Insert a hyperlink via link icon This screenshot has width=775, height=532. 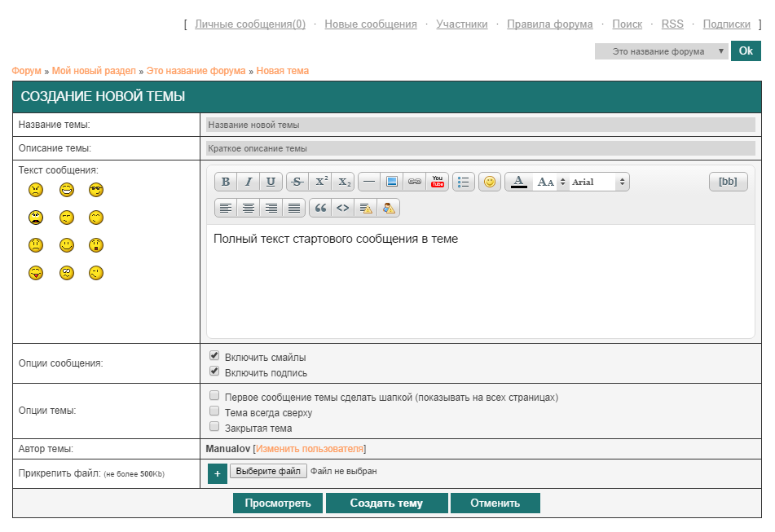(x=415, y=182)
